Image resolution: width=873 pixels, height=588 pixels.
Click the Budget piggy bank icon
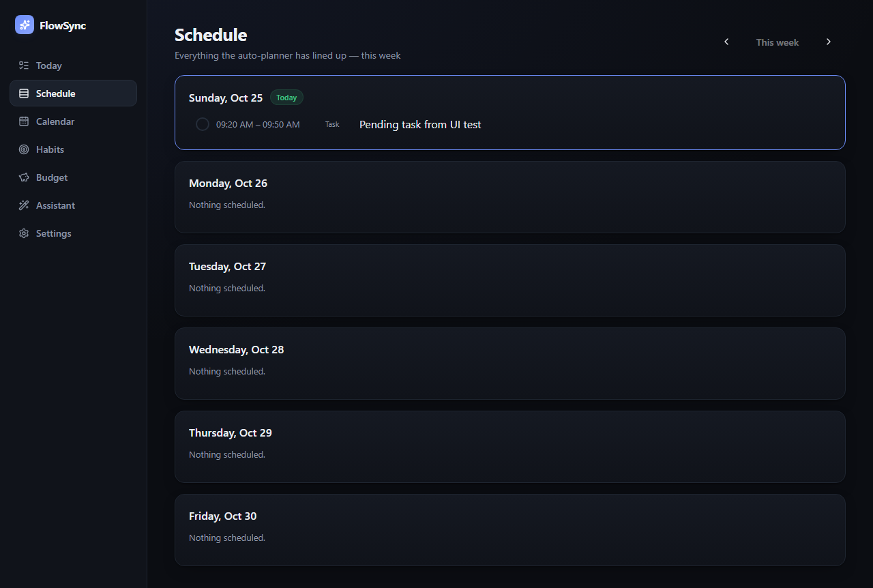24,177
